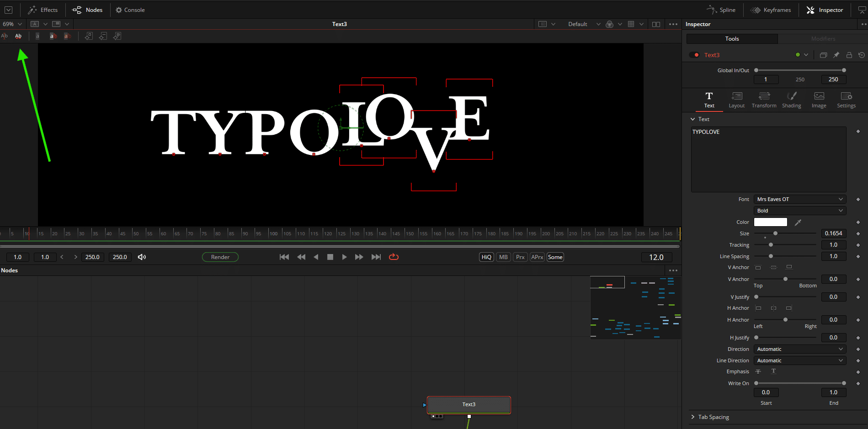Expand the Tab Spacing section
Image resolution: width=868 pixels, height=429 pixels.
[713, 417]
